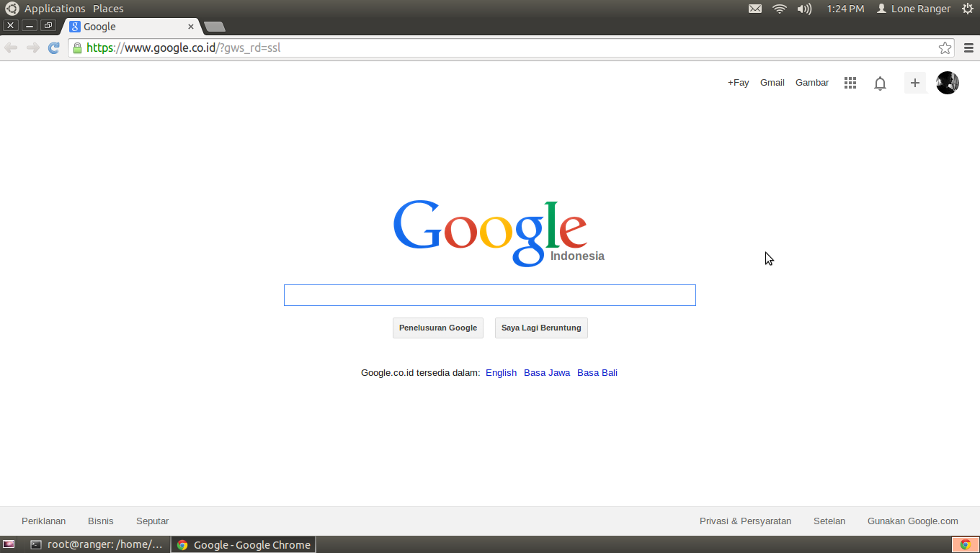The image size is (980, 553).
Task: Open the Lone Ranger user menu
Action: click(x=914, y=9)
